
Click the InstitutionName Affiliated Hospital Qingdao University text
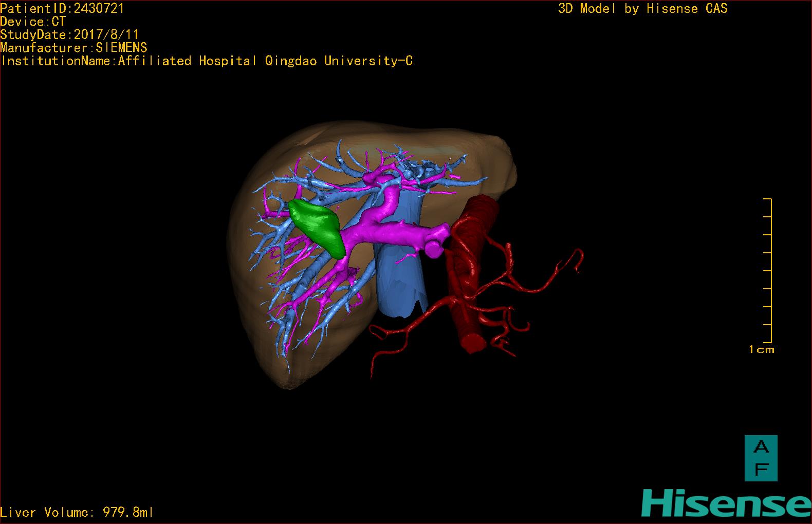click(x=207, y=61)
